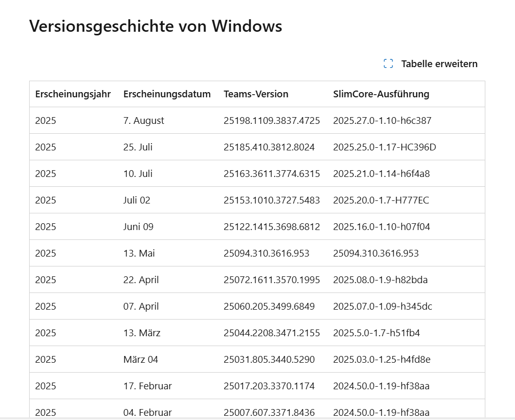Viewport: 515px width, 420px height.
Task: Select Teams version 25153.1010.3727.5483
Action: click(272, 200)
